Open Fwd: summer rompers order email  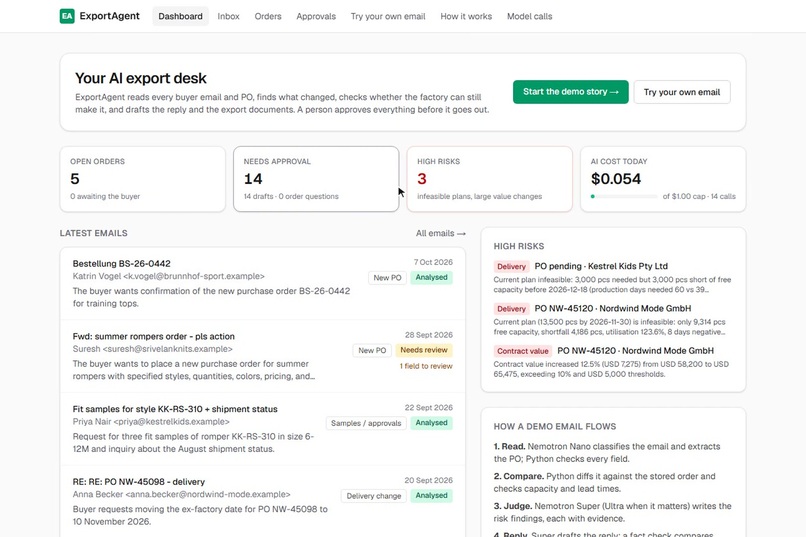pos(263,356)
